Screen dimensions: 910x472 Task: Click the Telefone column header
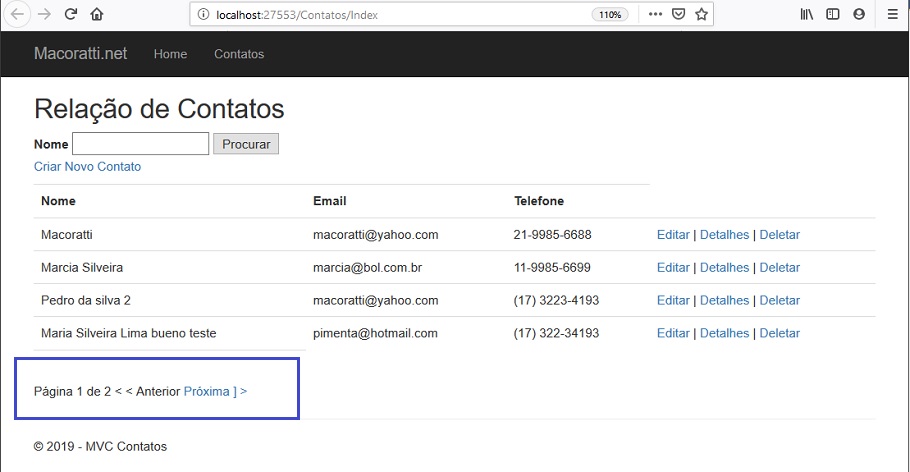[539, 201]
